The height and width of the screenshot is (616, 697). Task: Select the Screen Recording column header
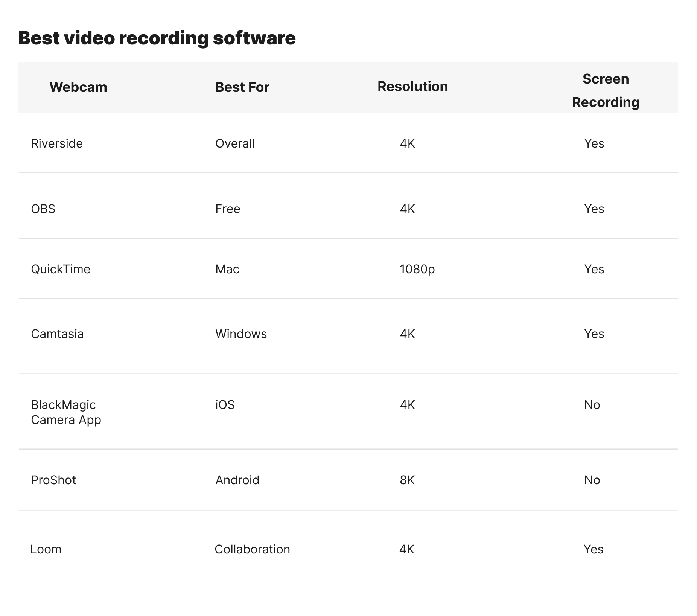pos(606,90)
